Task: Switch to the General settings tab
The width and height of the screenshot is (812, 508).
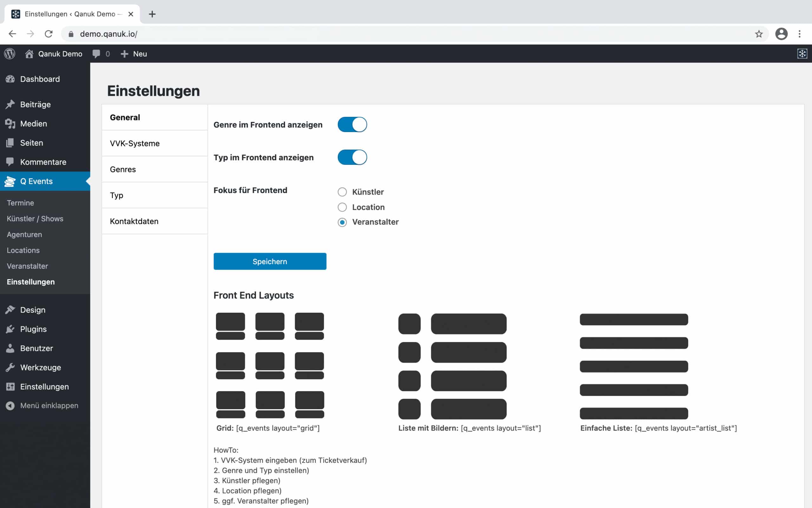Action: point(155,117)
